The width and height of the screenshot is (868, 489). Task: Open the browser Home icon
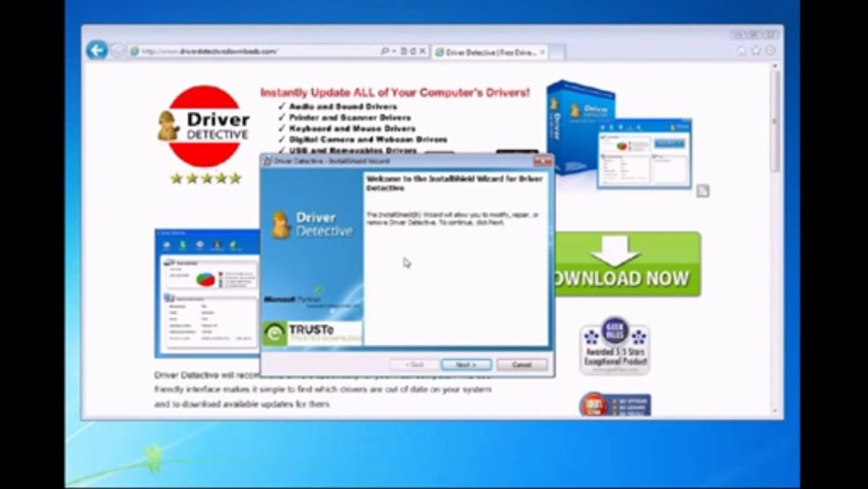coord(742,51)
